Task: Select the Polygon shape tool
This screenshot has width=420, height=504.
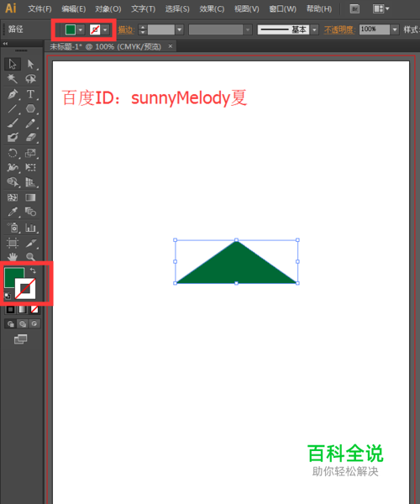Action: click(30, 108)
